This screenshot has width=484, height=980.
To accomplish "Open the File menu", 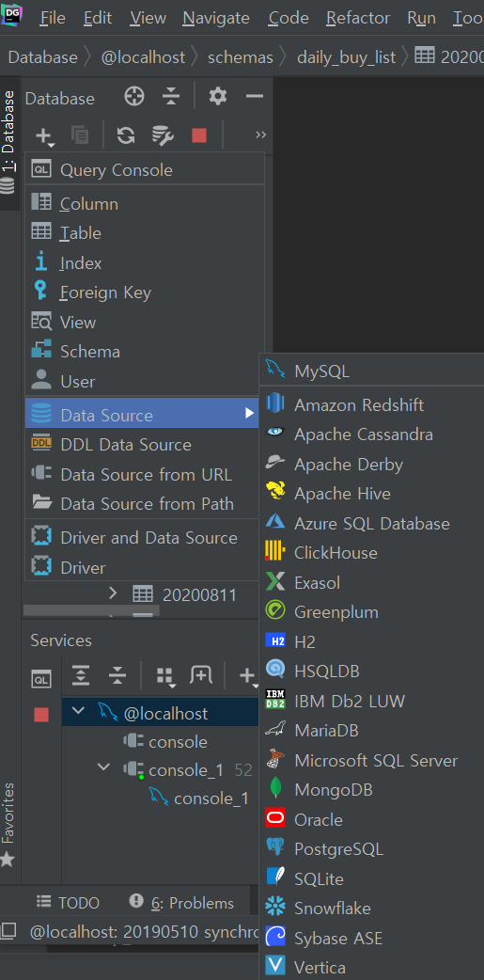I will click(x=53, y=18).
